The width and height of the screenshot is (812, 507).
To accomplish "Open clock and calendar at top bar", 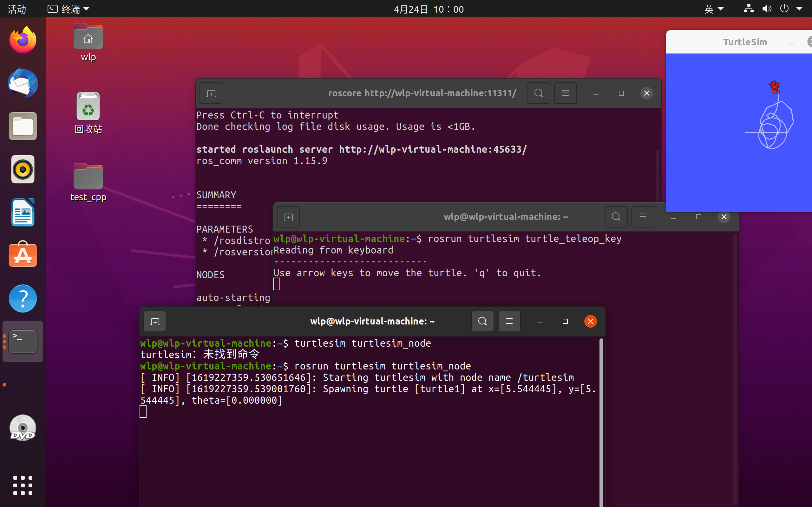I will point(429,9).
